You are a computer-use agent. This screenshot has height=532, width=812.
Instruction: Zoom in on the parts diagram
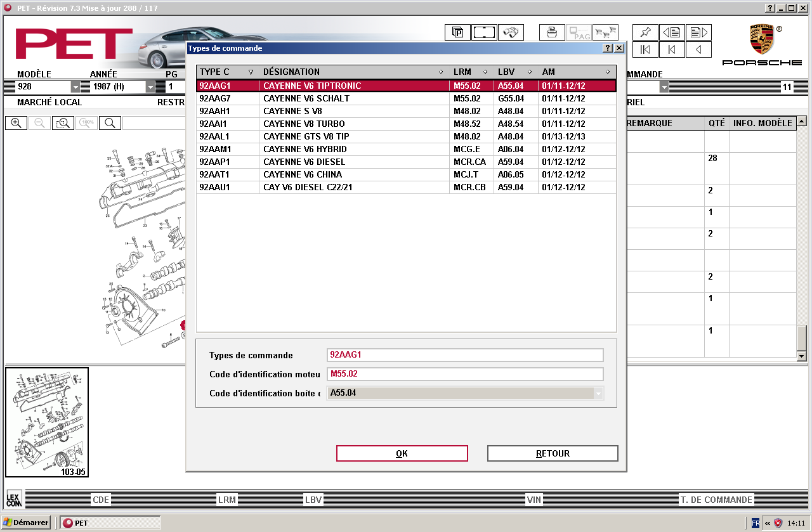(x=16, y=123)
